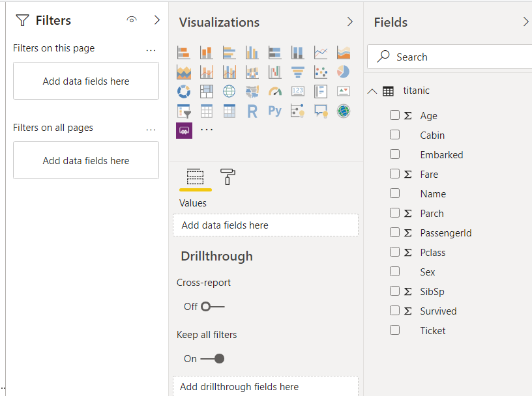Viewport: 532px width, 396px height.
Task: Open more options for page filters
Action: pos(151,49)
